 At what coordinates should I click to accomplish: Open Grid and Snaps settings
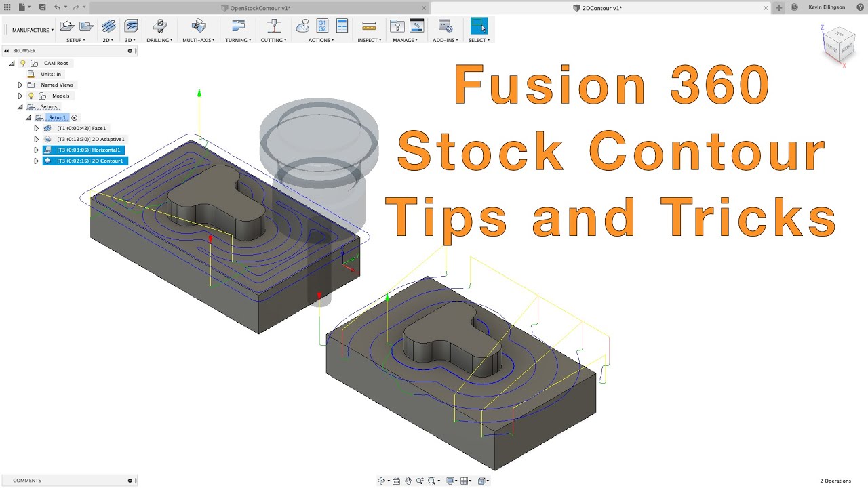pyautogui.click(x=465, y=481)
